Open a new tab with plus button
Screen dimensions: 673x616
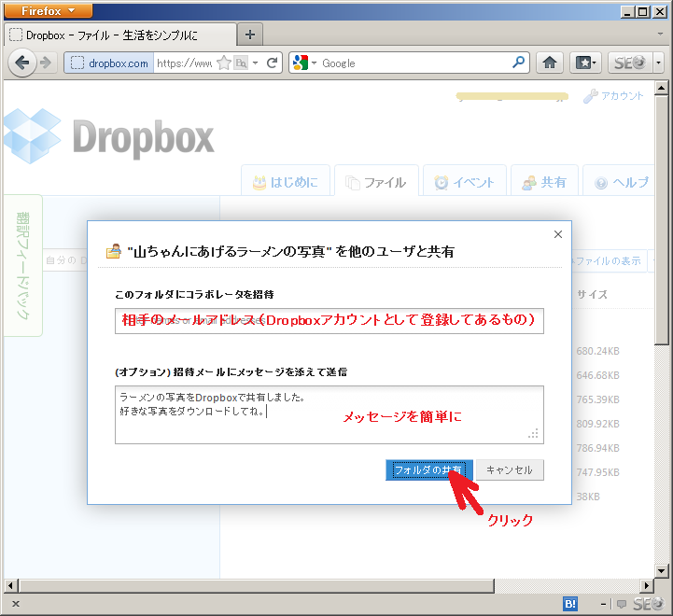coord(250,35)
